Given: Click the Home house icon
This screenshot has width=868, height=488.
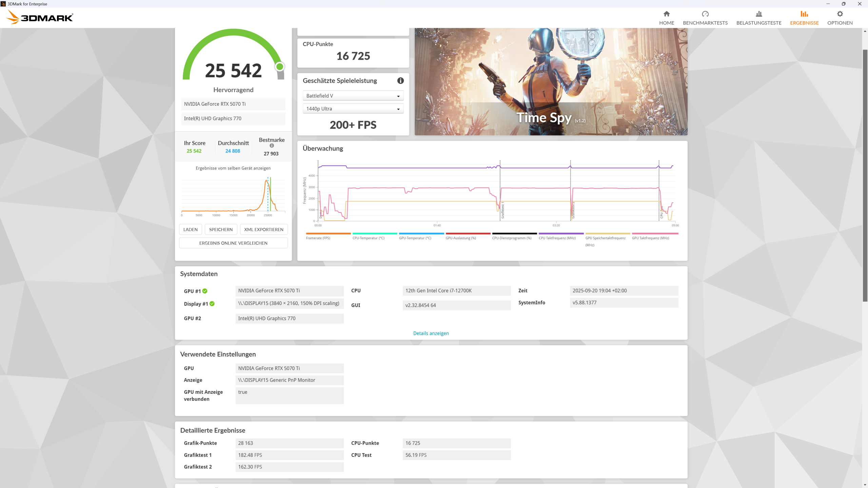Looking at the screenshot, I should tap(666, 14).
